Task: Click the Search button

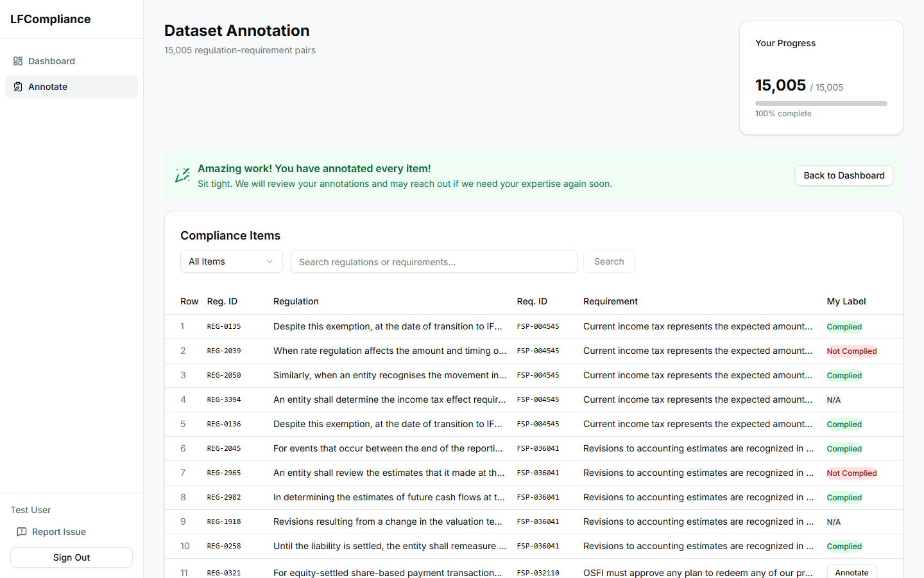Action: pos(608,261)
